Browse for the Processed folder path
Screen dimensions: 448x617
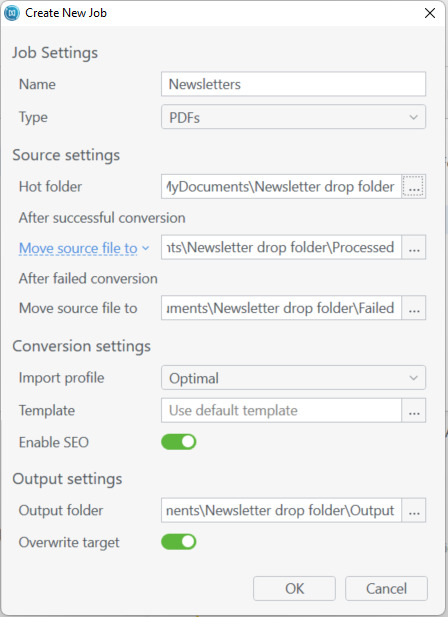coord(413,247)
